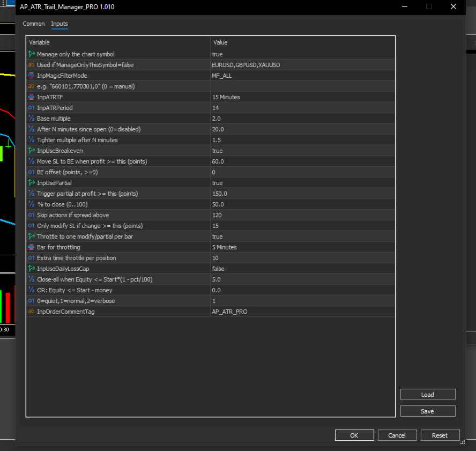
Task: Click the double icon beside % to close
Action: 31,204
